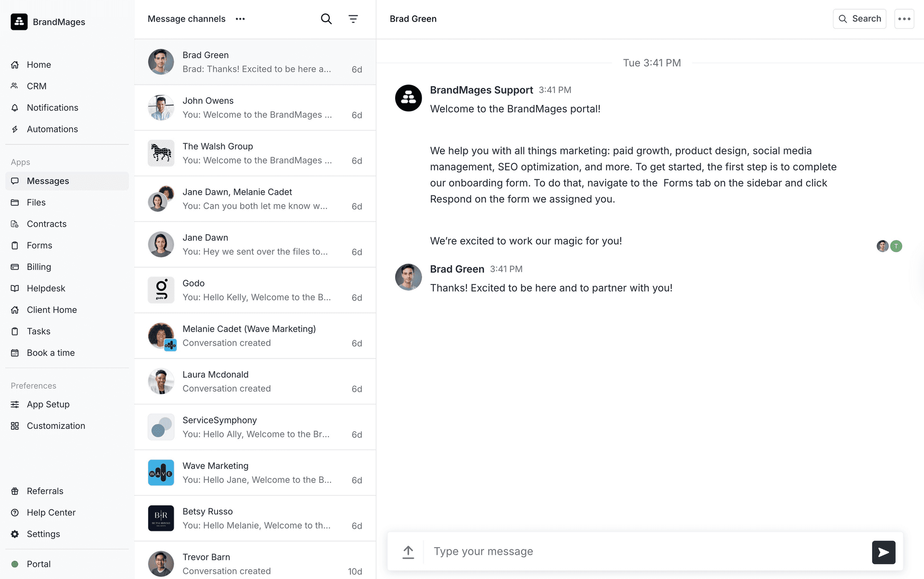Open Automations from the sidebar
The width and height of the screenshot is (924, 579).
click(x=52, y=129)
